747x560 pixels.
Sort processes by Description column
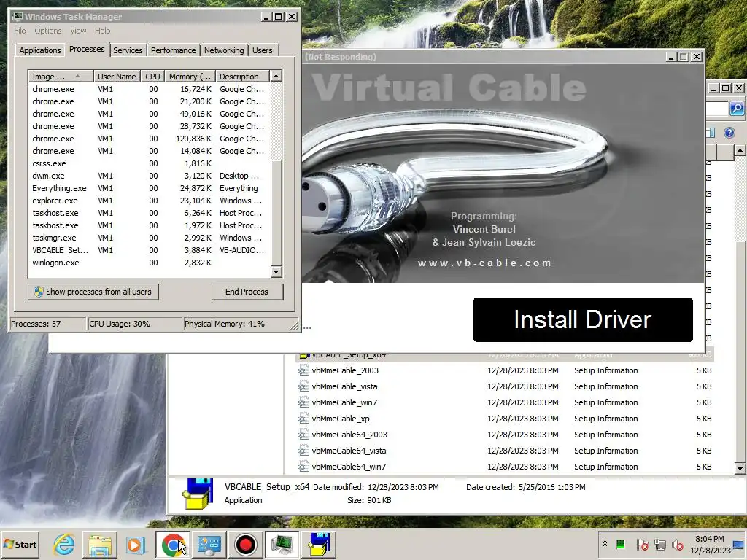242,76
